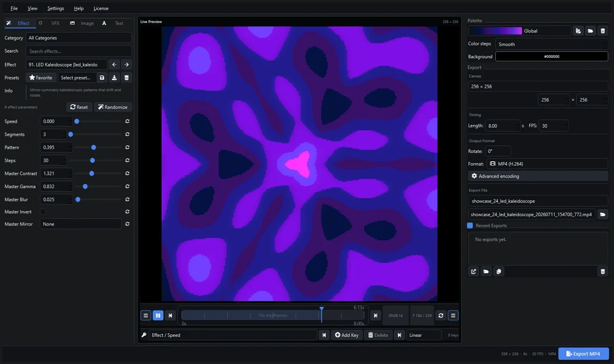Open the Effect / Speed parameter dropdown

(x=233, y=335)
